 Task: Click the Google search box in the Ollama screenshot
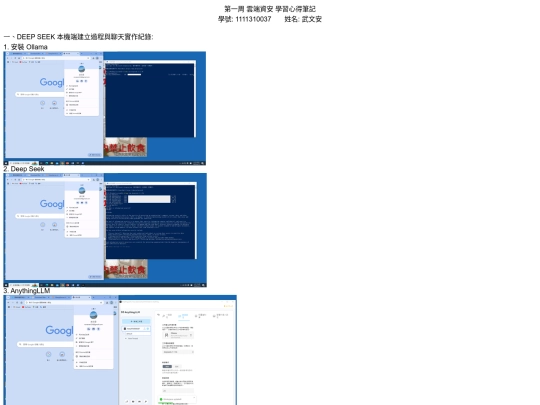tap(40, 94)
